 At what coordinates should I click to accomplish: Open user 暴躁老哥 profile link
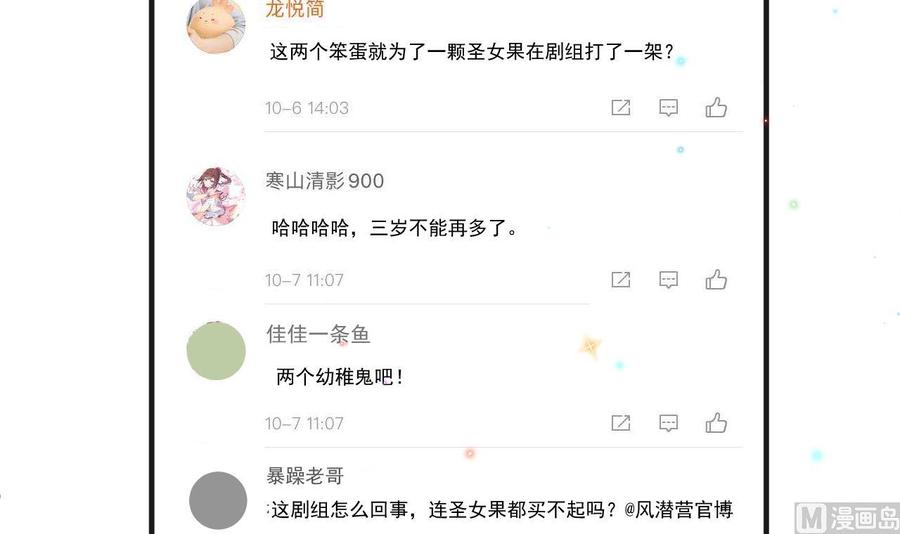305,475
